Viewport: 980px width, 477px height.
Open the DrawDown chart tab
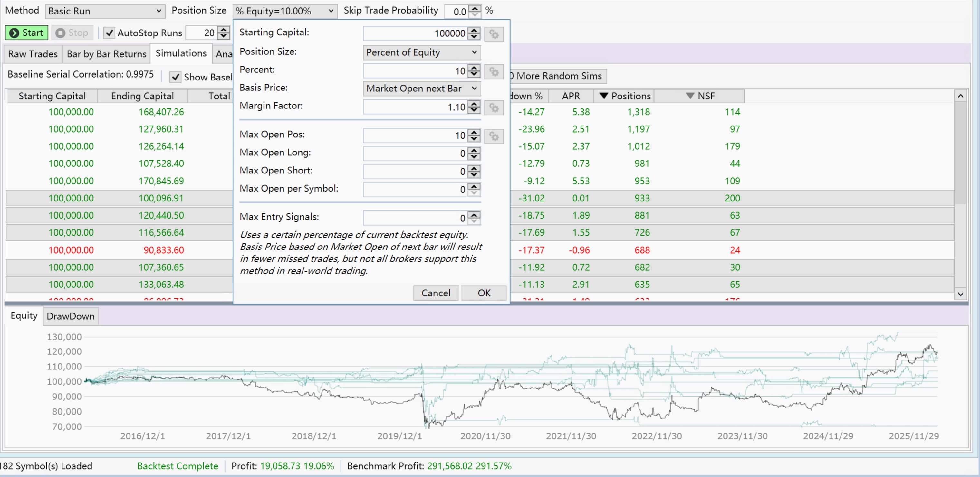coord(70,316)
